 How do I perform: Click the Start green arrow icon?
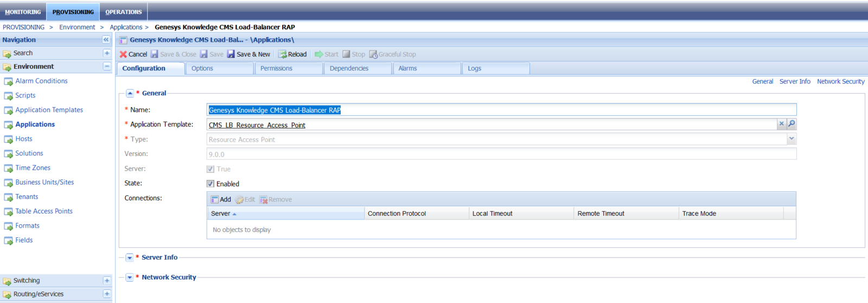click(318, 54)
